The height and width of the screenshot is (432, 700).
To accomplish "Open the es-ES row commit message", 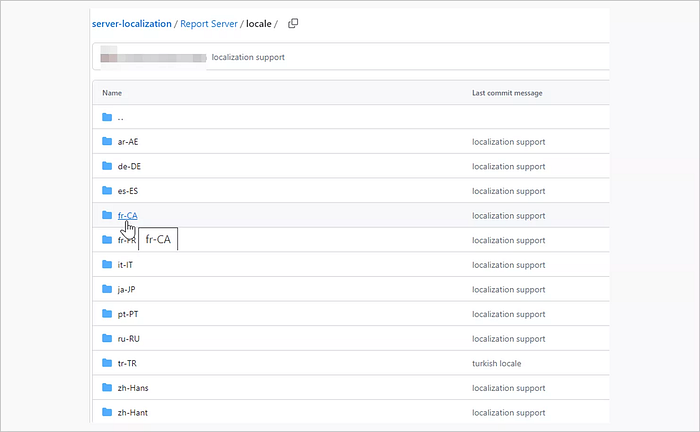I will coord(508,191).
